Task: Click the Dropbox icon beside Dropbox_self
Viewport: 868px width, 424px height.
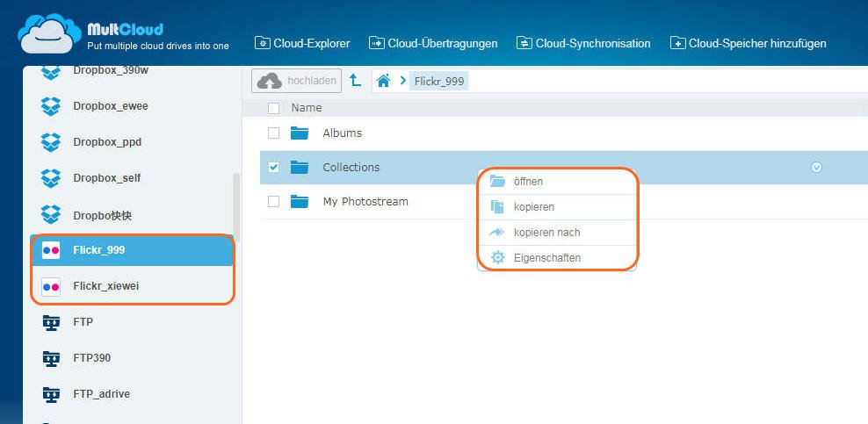Action: (x=51, y=178)
